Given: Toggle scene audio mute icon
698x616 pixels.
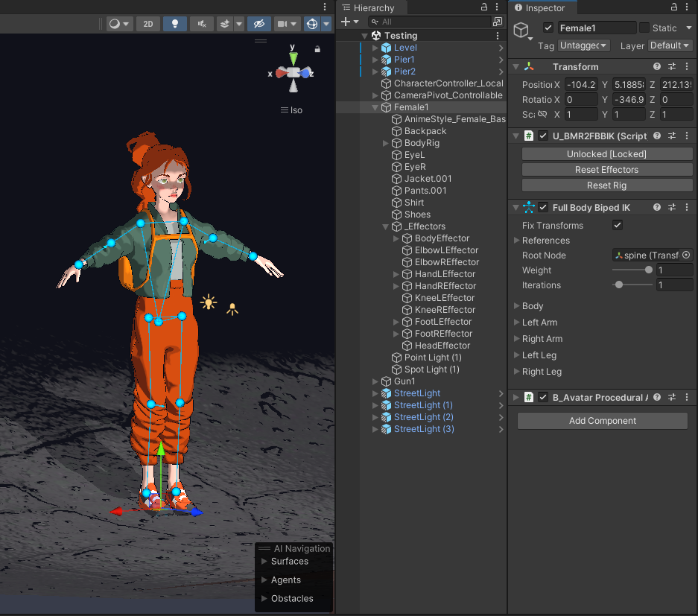Looking at the screenshot, I should 201,24.
